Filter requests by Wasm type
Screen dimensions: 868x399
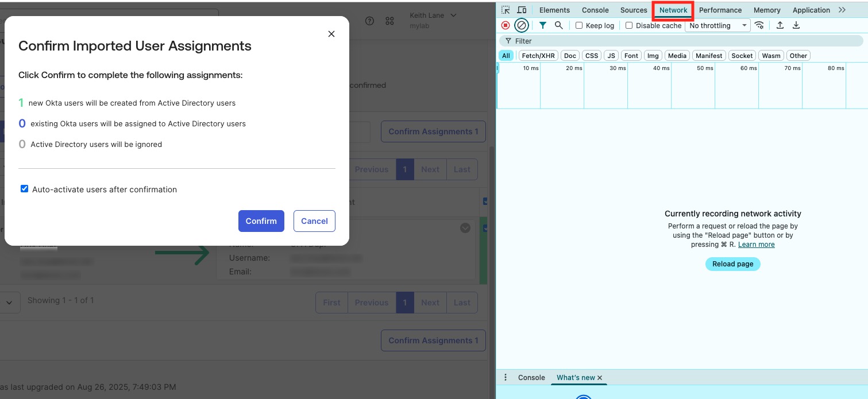pyautogui.click(x=771, y=56)
